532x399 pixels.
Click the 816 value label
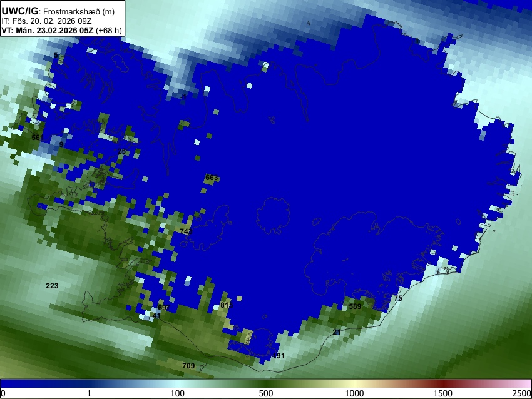(227, 305)
